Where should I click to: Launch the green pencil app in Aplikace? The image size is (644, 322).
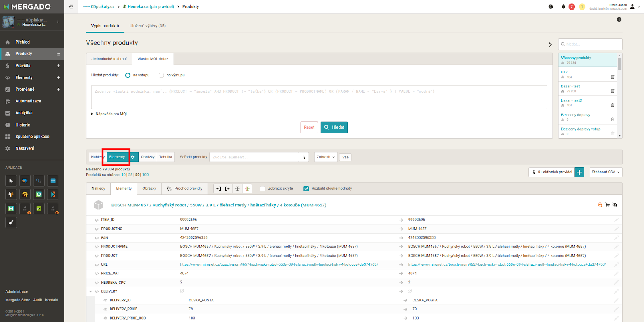pos(39,208)
